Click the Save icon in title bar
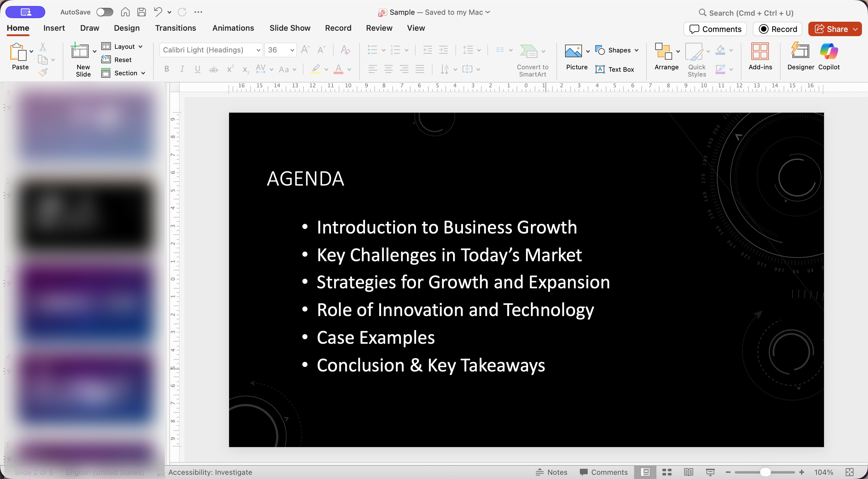This screenshot has width=868, height=479. 142,12
